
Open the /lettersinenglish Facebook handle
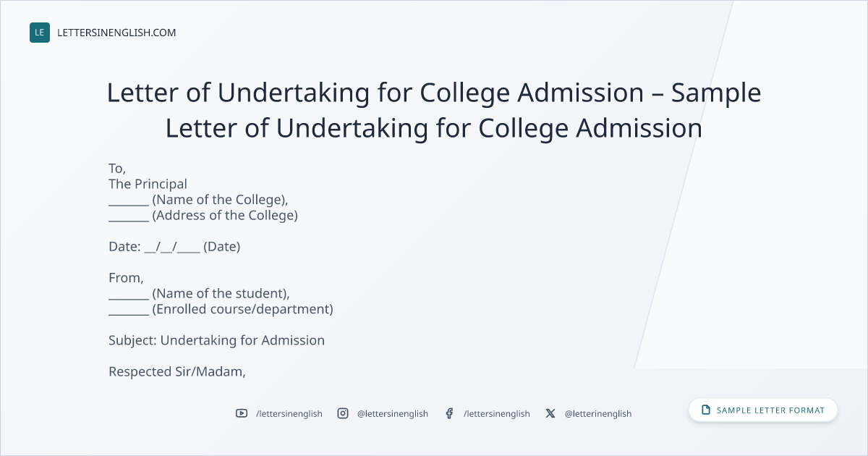pyautogui.click(x=497, y=413)
